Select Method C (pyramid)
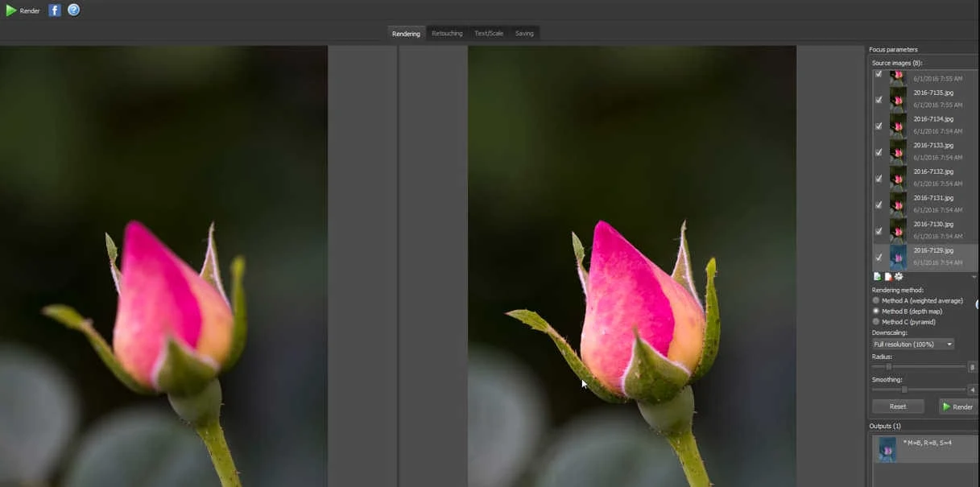The height and width of the screenshot is (487, 980). tap(904, 322)
